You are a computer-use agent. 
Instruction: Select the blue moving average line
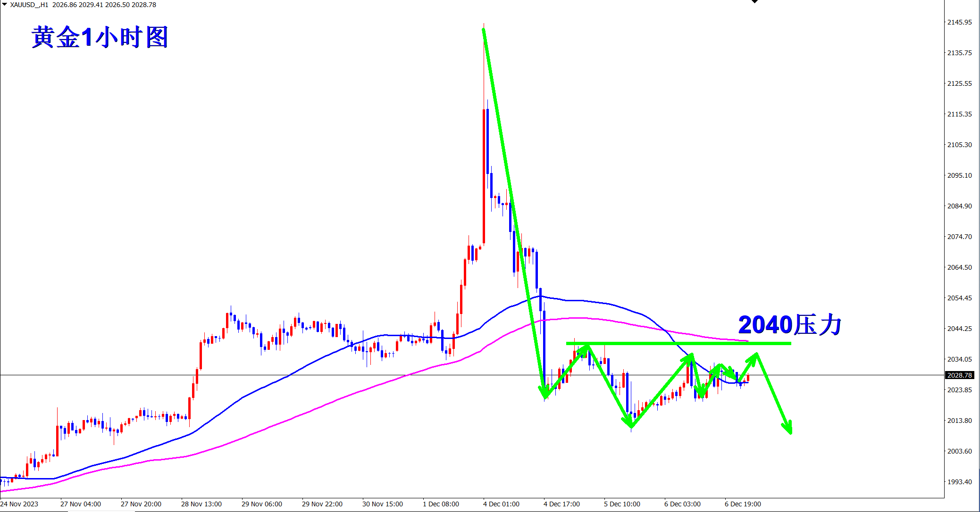pos(264,387)
